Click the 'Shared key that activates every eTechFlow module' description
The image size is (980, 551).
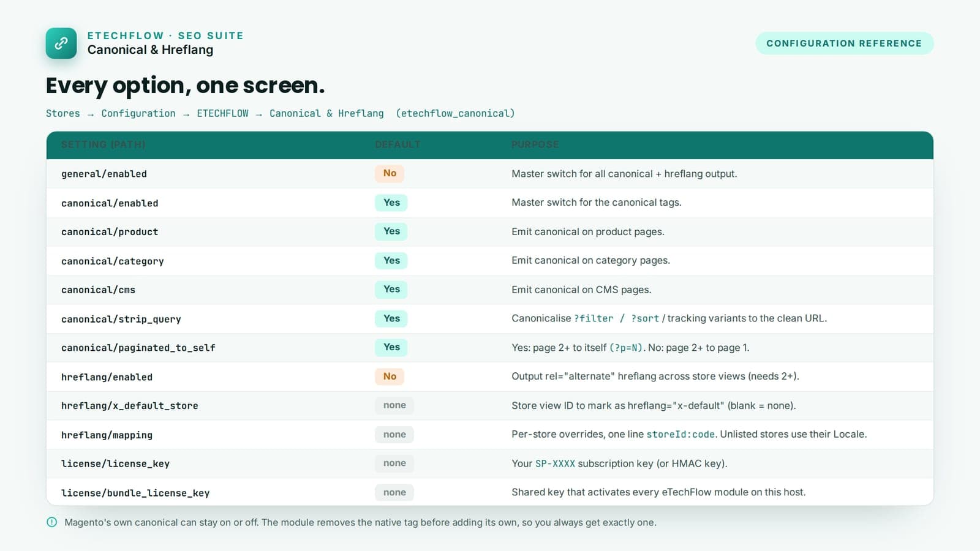[658, 492]
